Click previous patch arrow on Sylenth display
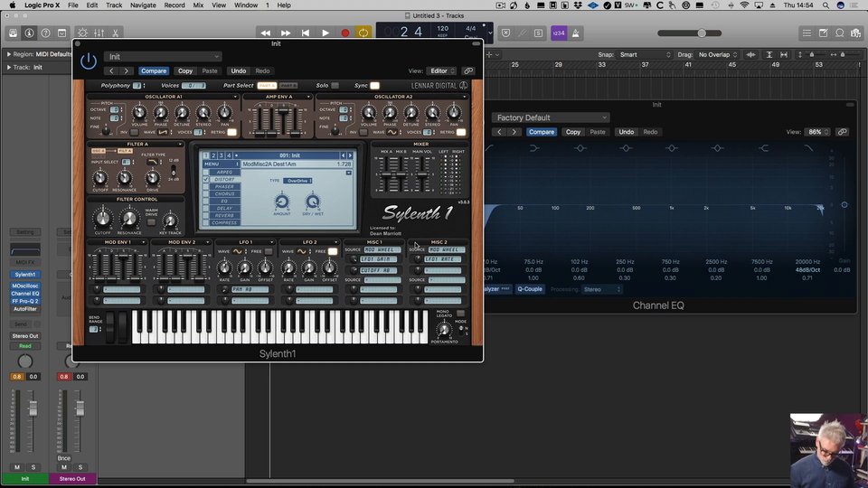Image resolution: width=868 pixels, height=488 pixels. (x=343, y=155)
